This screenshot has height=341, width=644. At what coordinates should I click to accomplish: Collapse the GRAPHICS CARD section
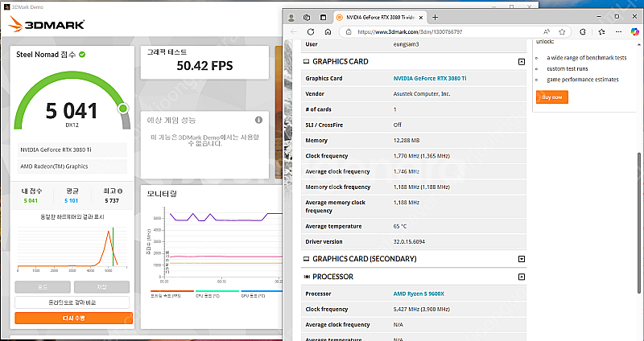pos(521,62)
